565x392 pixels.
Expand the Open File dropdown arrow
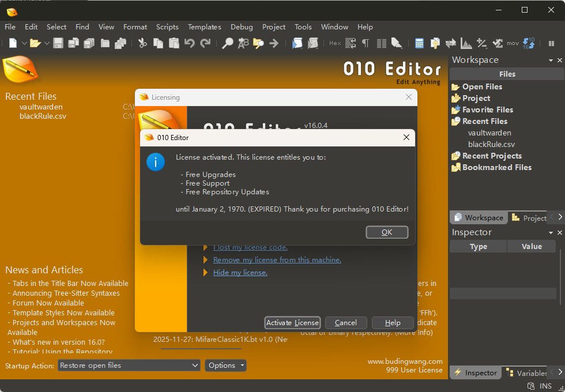47,43
